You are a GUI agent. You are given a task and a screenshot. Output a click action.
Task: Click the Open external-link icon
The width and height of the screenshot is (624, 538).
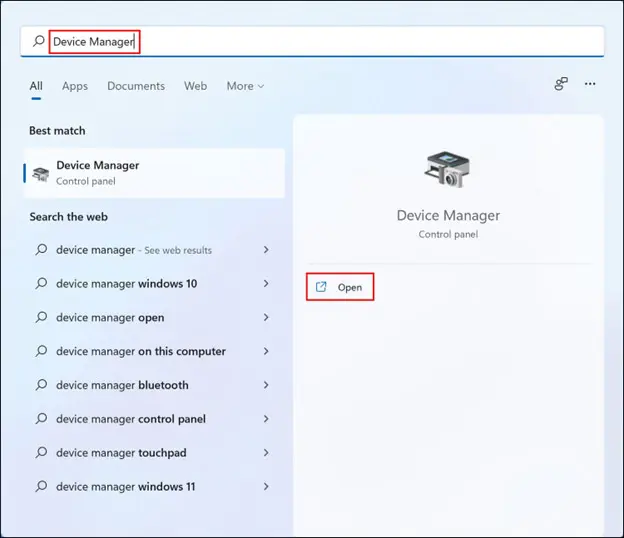[321, 287]
